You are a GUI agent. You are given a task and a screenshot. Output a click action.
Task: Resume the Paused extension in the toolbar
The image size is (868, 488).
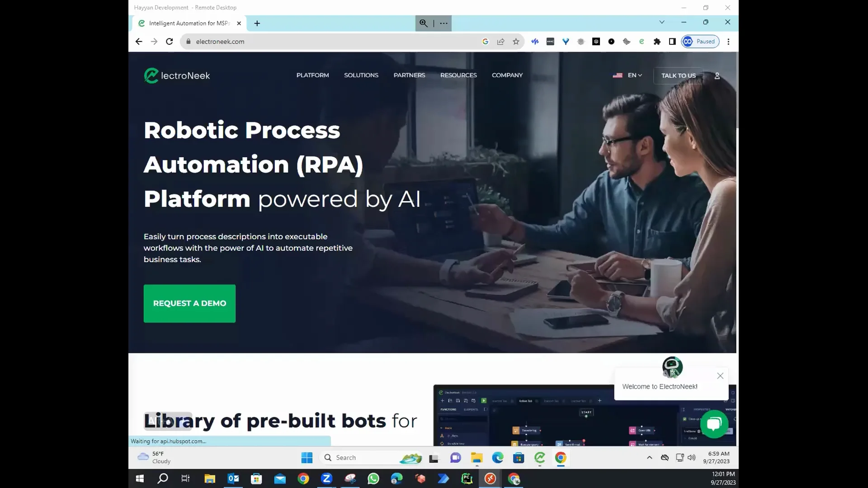click(700, 41)
